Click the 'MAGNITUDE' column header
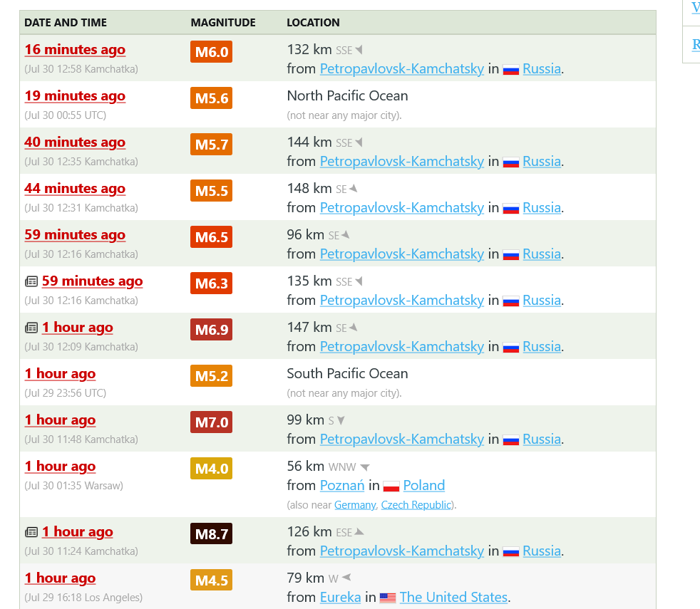The width and height of the screenshot is (700, 609). (x=223, y=23)
